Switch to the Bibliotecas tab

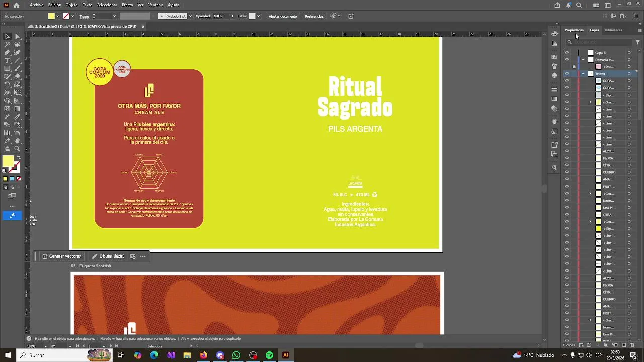coord(613,30)
